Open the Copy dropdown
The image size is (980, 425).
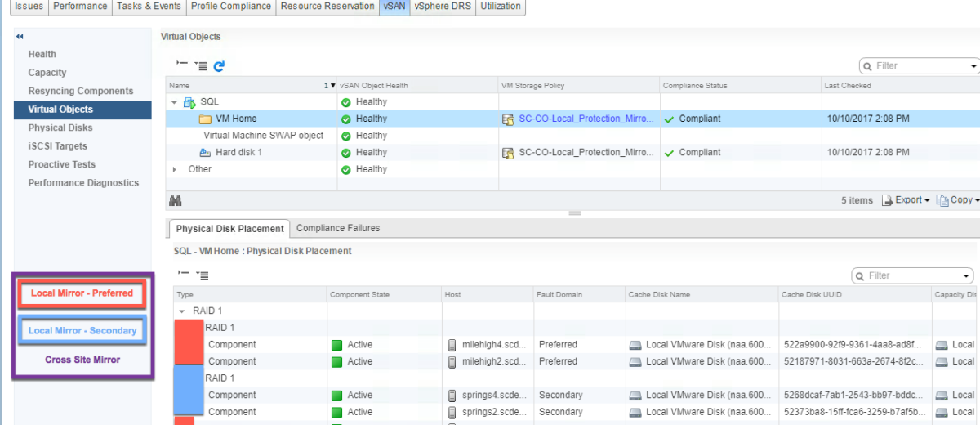coord(955,200)
